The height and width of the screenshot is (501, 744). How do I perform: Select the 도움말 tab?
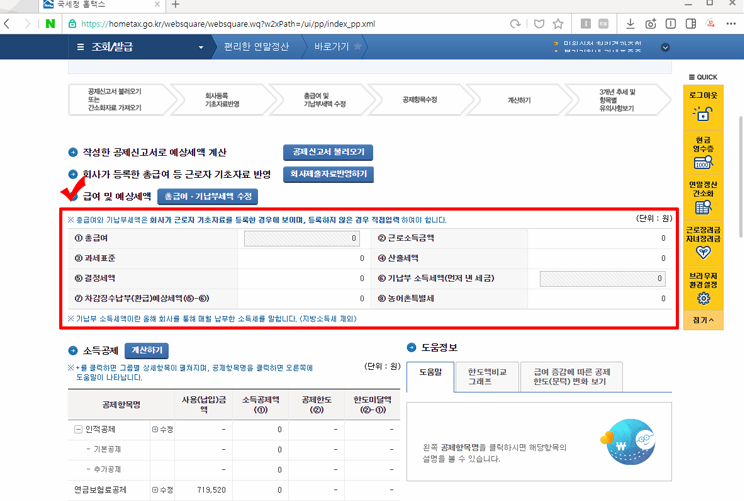[x=431, y=375]
